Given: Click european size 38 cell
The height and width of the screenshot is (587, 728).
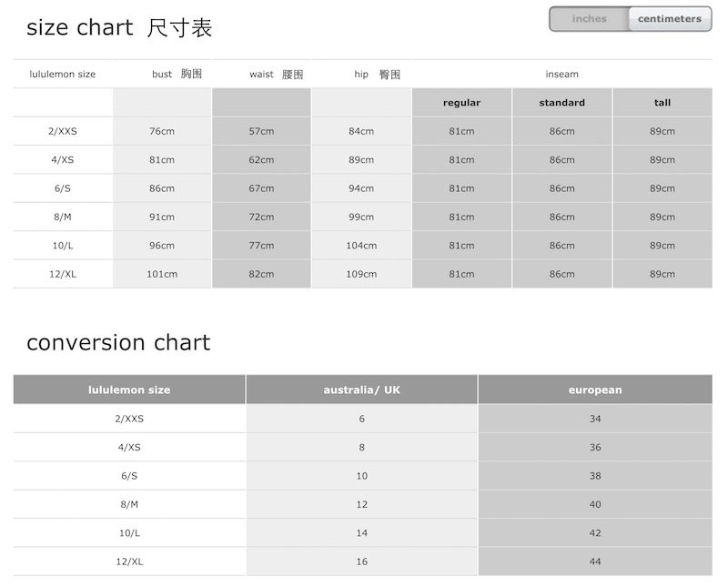Looking at the screenshot, I should (595, 476).
